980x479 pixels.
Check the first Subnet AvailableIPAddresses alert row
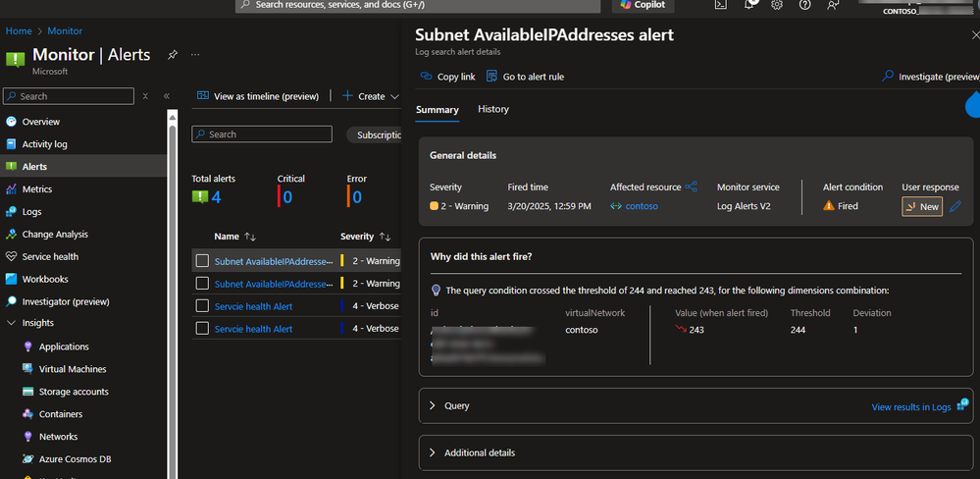[202, 261]
